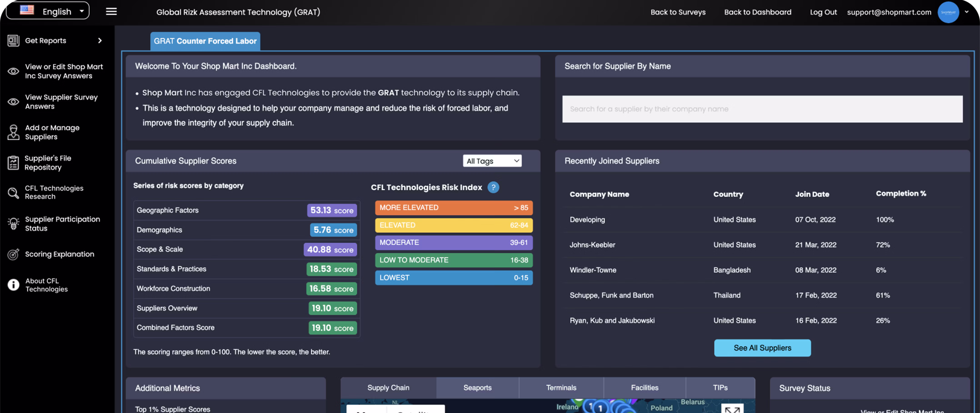Click About CFL Technologies info icon

pyautogui.click(x=13, y=285)
